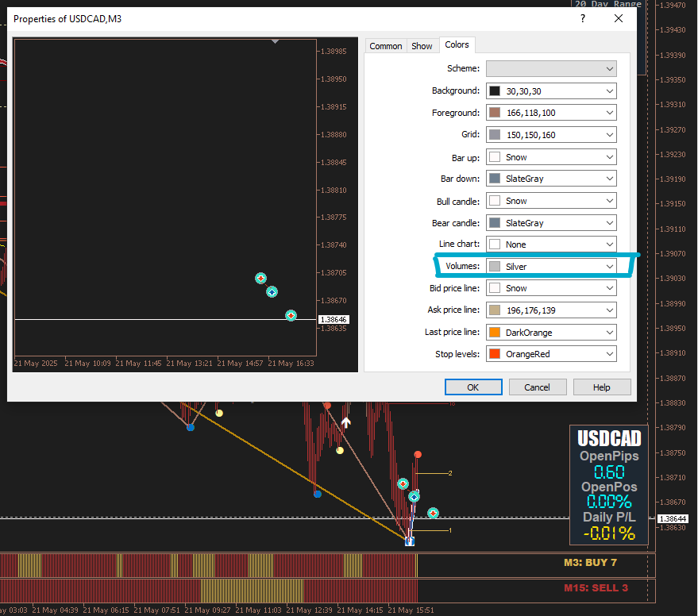Click the white up arrow on chart
This screenshot has height=616, width=698.
pyautogui.click(x=346, y=422)
